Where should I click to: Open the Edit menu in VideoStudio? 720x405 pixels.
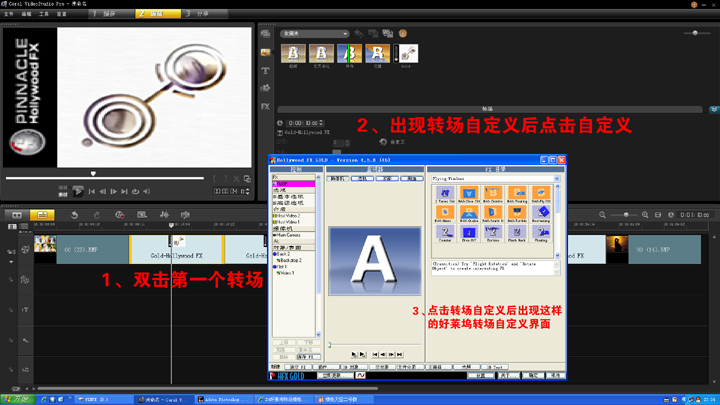26,14
